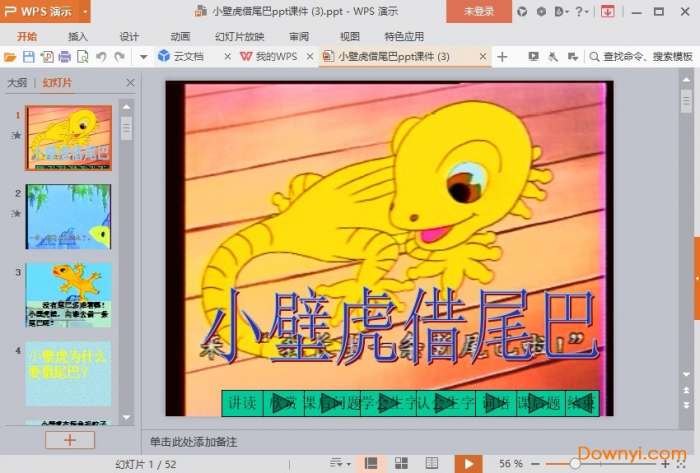The image size is (700, 473).
Task: Click the Save diskette icon
Action: point(29,57)
